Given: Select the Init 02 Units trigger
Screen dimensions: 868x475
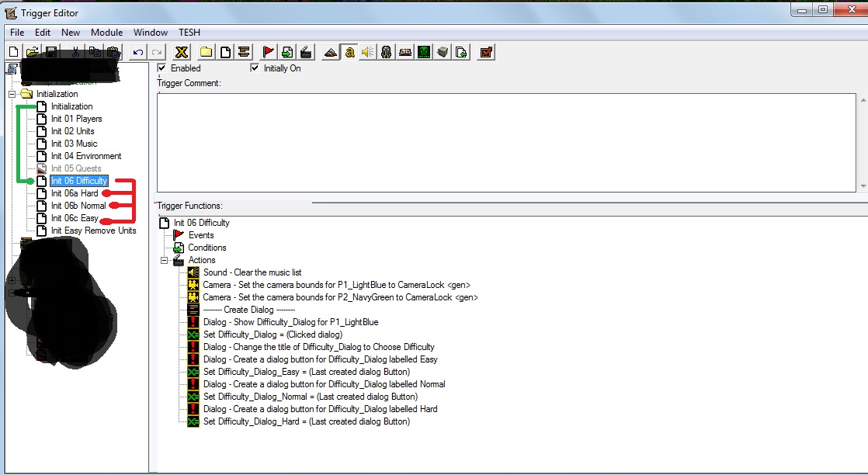Looking at the screenshot, I should (72, 131).
